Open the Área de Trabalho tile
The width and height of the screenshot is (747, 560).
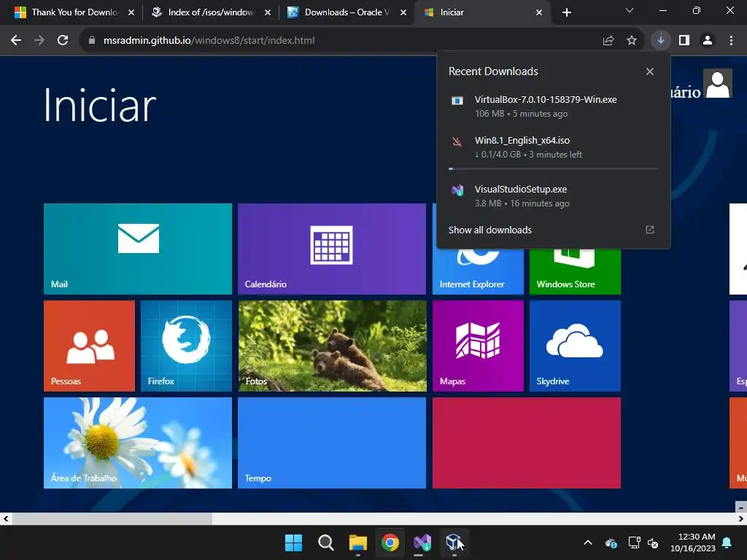(138, 443)
